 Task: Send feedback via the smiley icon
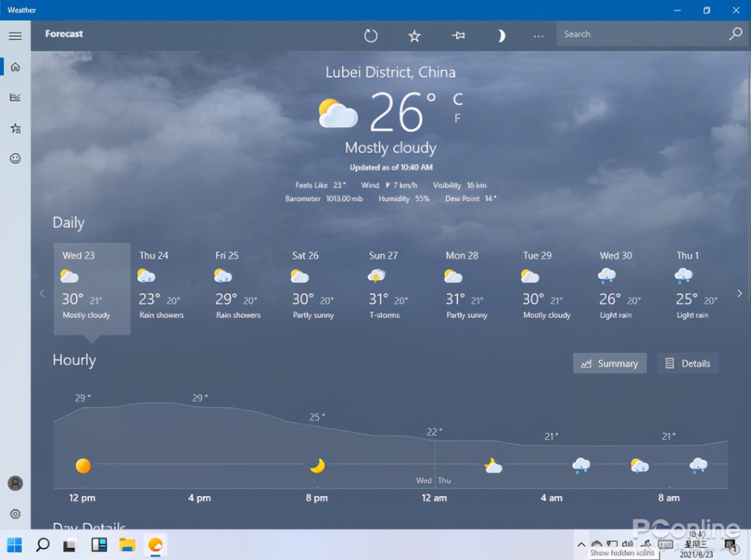pyautogui.click(x=15, y=158)
